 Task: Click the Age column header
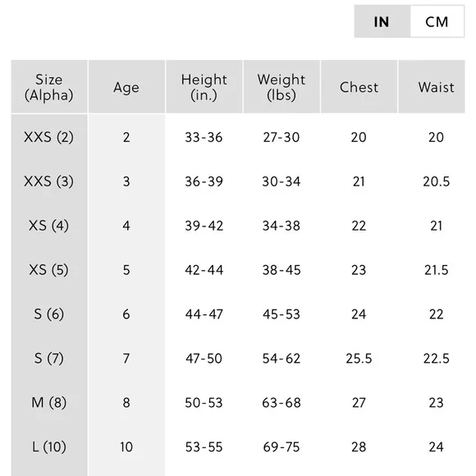point(126,87)
